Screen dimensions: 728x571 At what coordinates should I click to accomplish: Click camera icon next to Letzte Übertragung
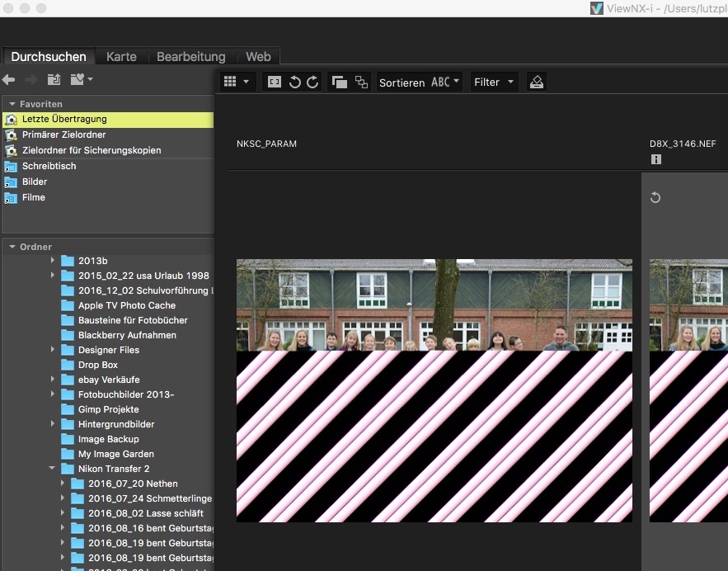coord(11,120)
